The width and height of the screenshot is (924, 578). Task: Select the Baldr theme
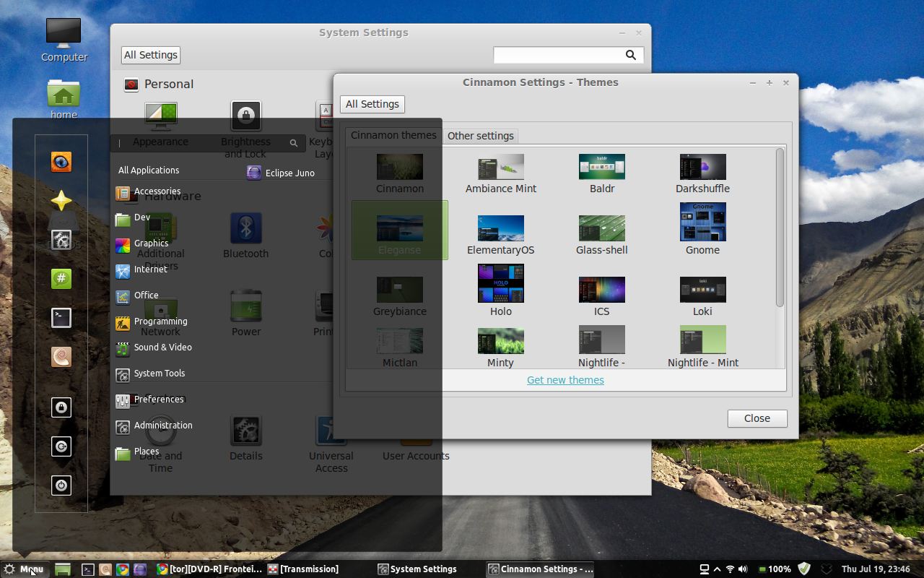click(x=602, y=173)
